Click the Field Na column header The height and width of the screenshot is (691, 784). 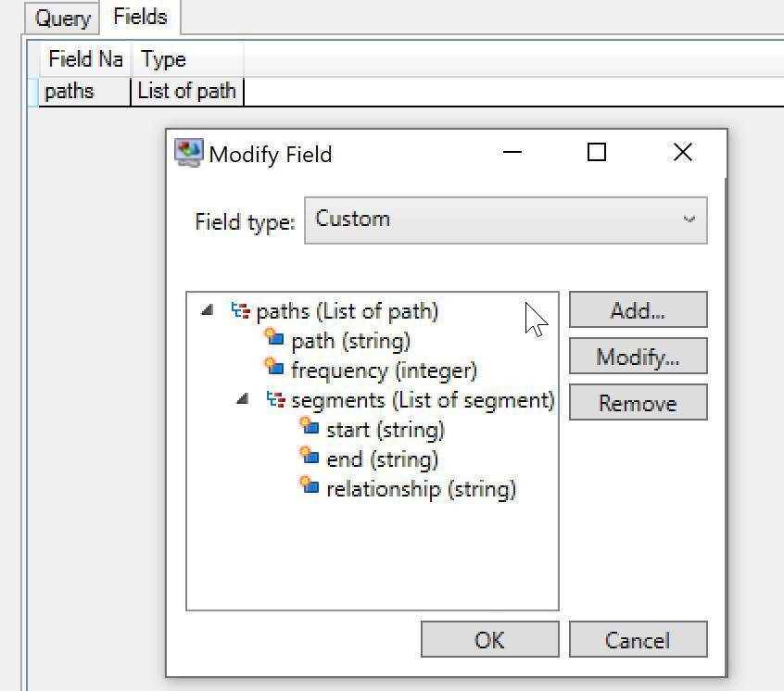point(83,59)
